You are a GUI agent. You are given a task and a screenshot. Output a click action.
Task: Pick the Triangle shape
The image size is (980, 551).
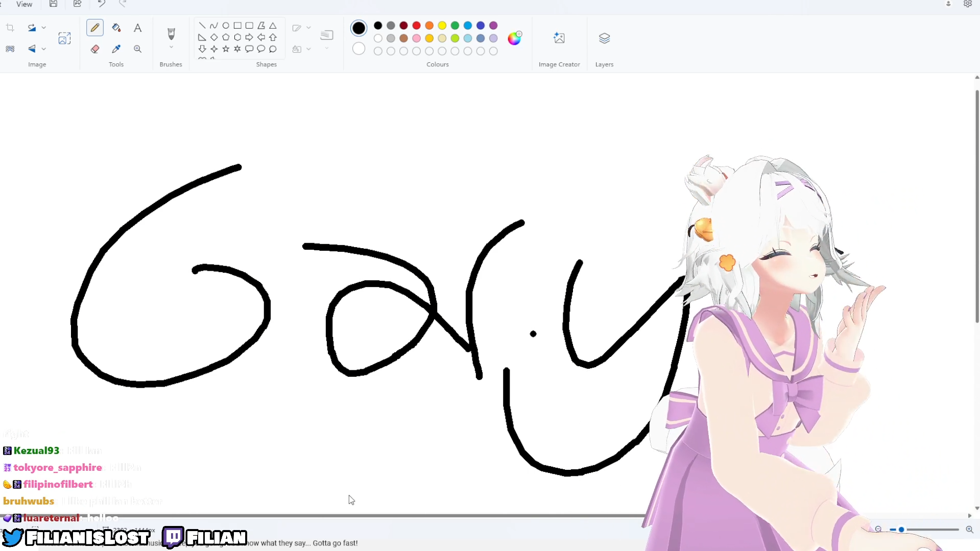[273, 26]
